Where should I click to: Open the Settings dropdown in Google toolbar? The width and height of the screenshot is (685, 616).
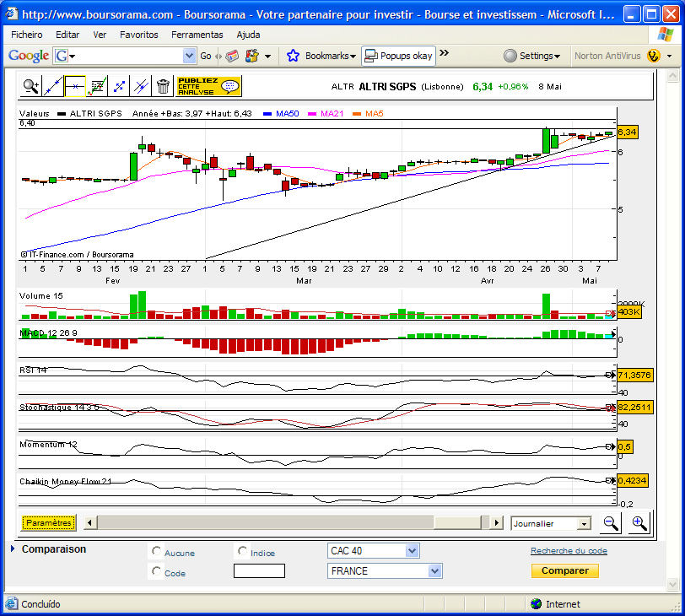(x=531, y=56)
